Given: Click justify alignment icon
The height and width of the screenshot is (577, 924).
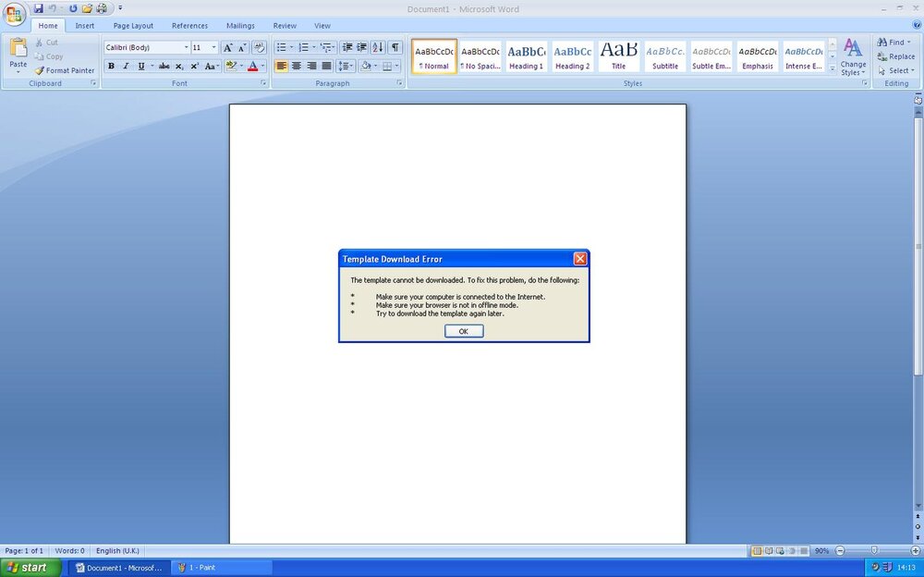Looking at the screenshot, I should click(x=326, y=66).
